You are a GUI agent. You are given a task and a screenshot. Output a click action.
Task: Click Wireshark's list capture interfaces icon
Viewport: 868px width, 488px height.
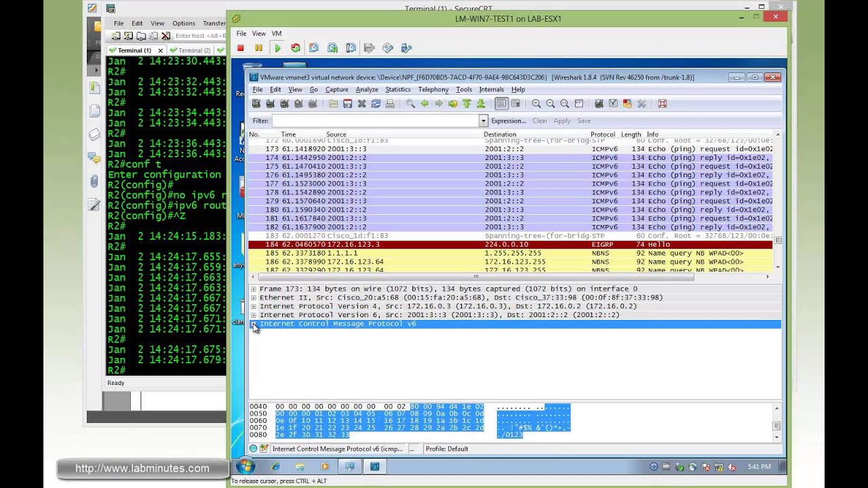point(256,104)
